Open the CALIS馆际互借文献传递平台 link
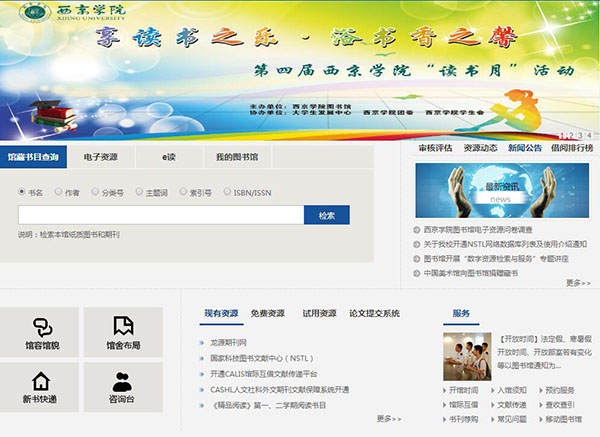The width and height of the screenshot is (600, 437). coord(263,374)
